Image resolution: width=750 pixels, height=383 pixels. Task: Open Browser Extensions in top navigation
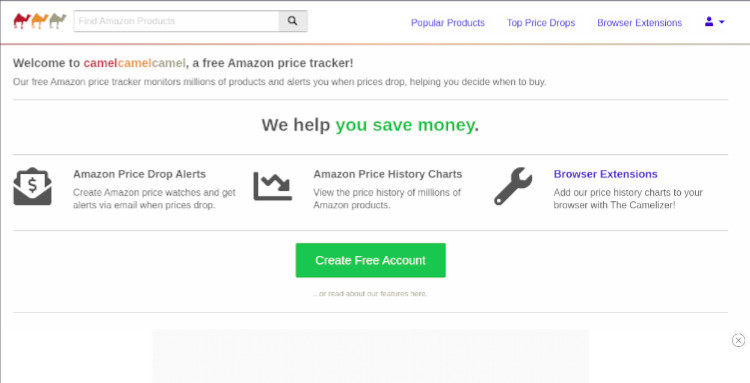tap(640, 22)
